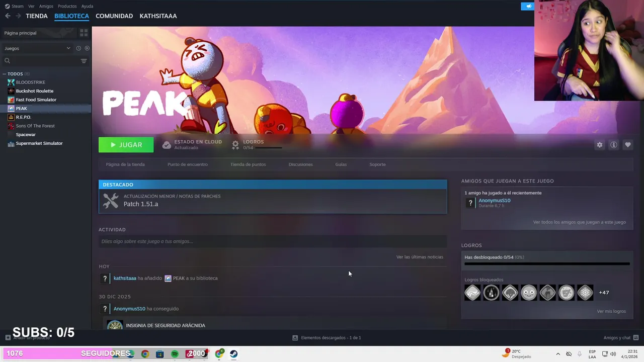Add PEAK to favorites heart icon
The height and width of the screenshot is (362, 644).
point(627,145)
